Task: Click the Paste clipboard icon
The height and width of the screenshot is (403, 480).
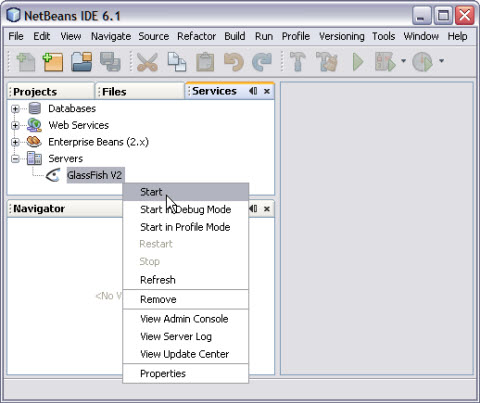Action: coord(205,62)
